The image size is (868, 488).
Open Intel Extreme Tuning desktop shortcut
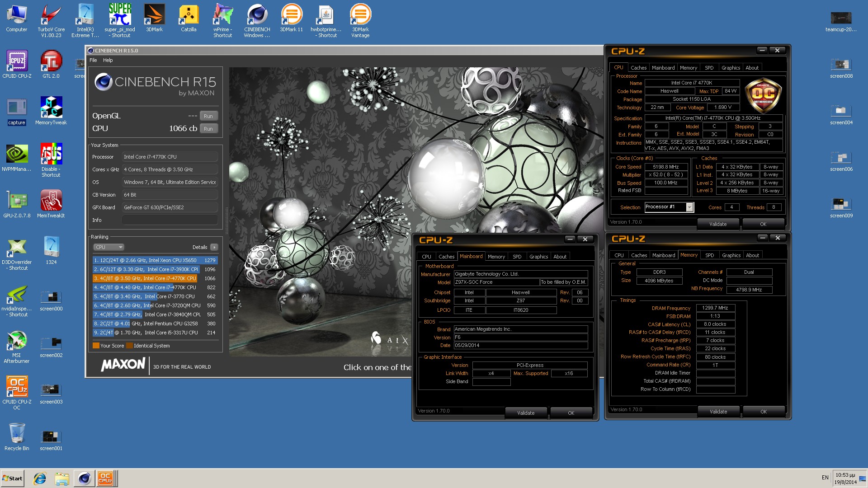tap(85, 21)
